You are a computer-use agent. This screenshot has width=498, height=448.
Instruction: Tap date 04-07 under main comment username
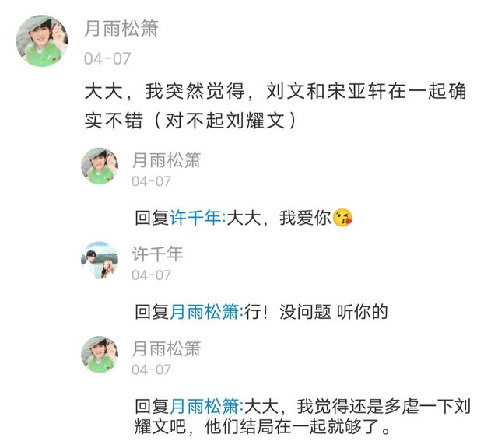(107, 58)
